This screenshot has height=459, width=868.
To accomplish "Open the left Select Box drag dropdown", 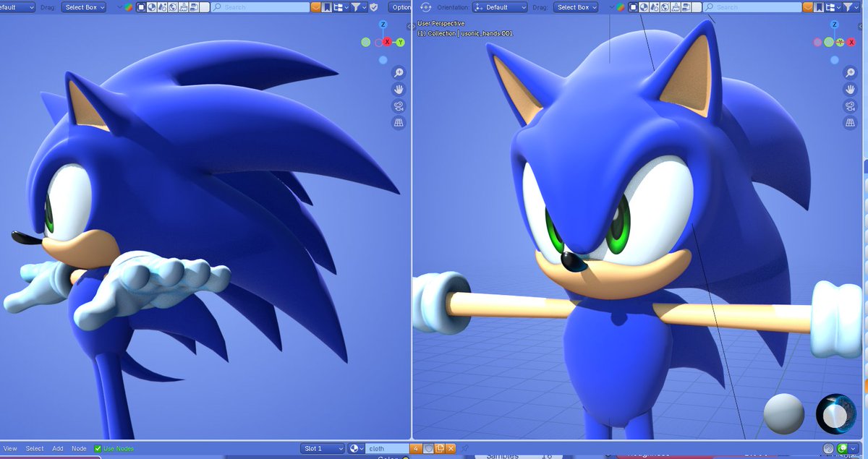I will [83, 7].
